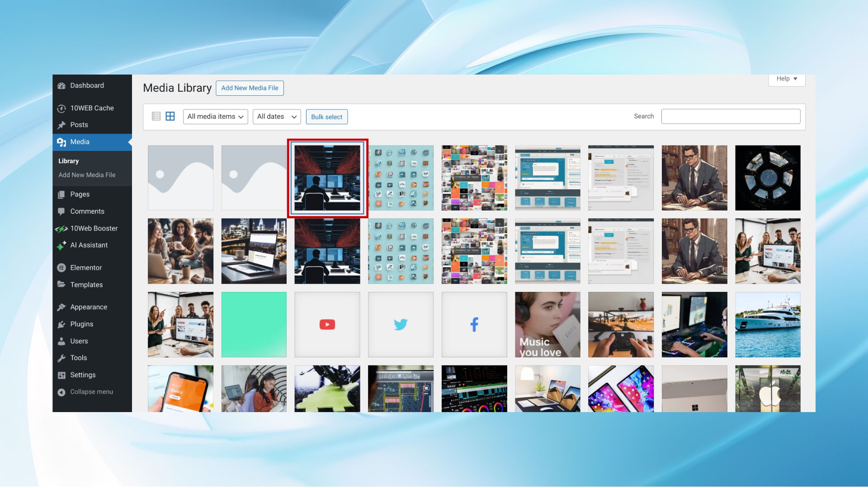Open the Pages menu item
This screenshot has height=488, width=868.
click(x=80, y=194)
